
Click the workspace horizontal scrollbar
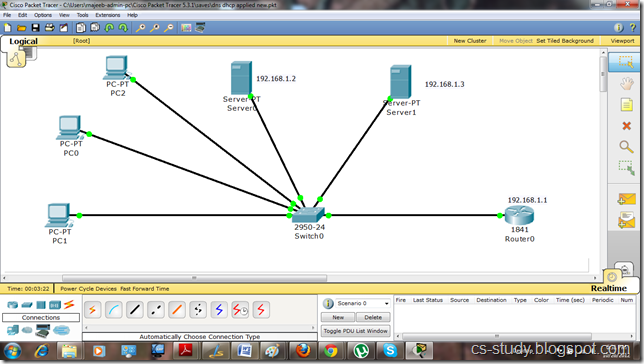click(x=194, y=278)
